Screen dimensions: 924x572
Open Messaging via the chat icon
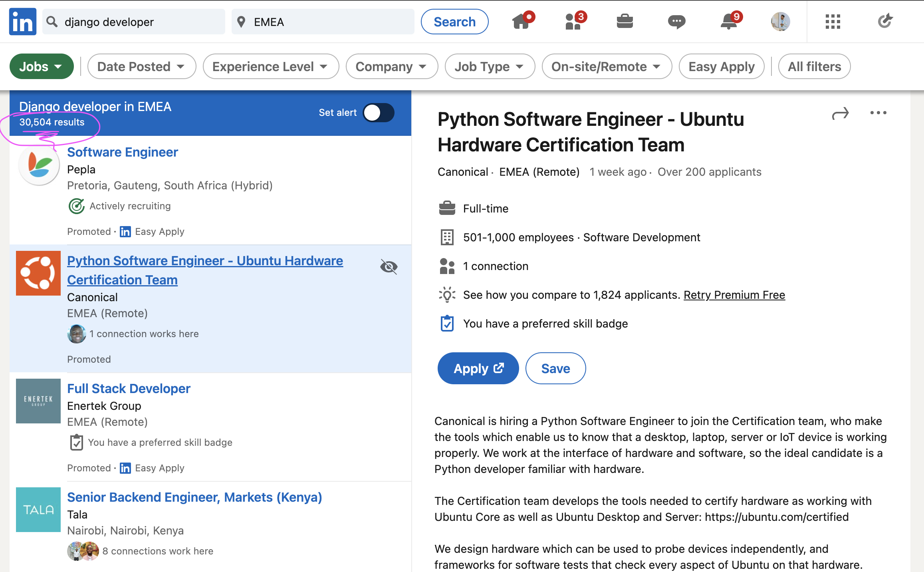[676, 22]
